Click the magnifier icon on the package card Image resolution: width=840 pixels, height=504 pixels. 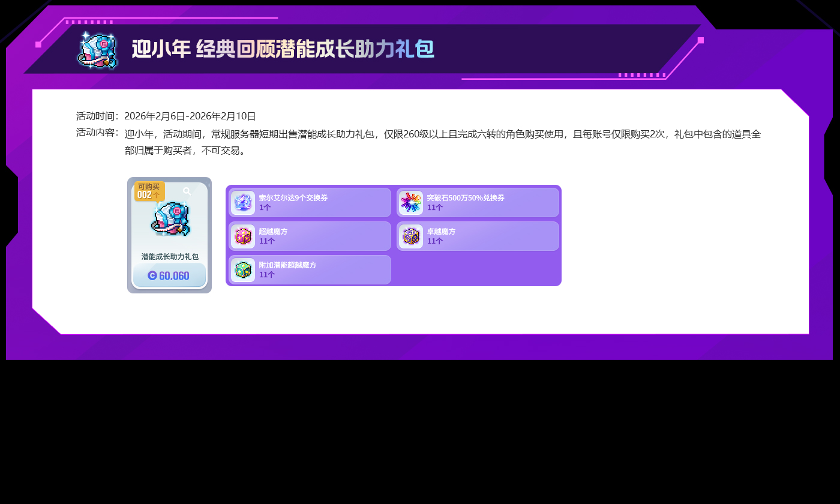pos(187,191)
